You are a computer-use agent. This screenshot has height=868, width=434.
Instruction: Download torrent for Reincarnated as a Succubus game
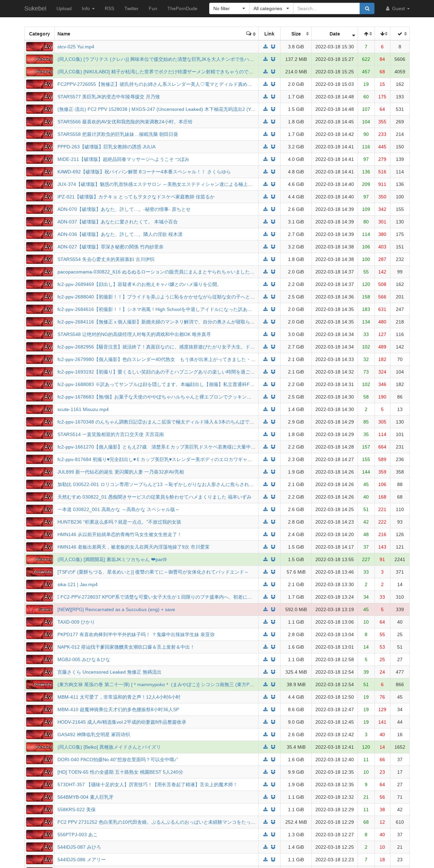click(x=266, y=609)
